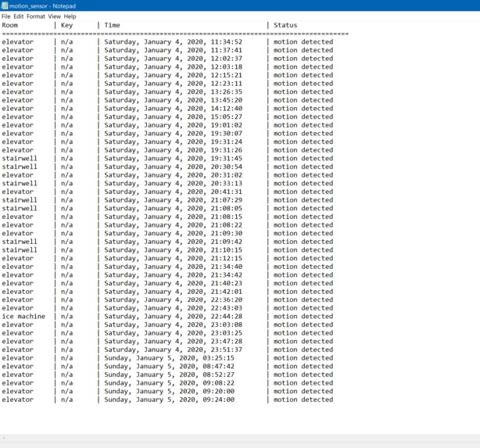
Task: Click the timestamp ending 11:34:52
Action: tap(174, 42)
